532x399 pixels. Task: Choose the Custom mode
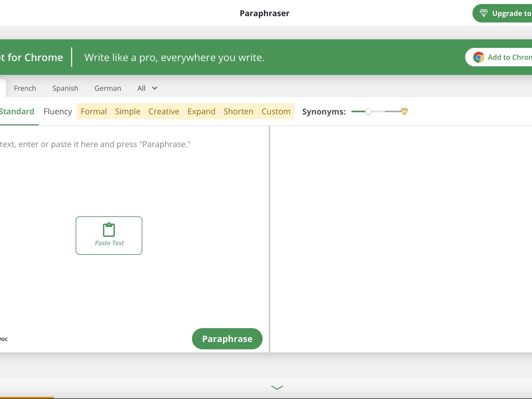pos(276,111)
